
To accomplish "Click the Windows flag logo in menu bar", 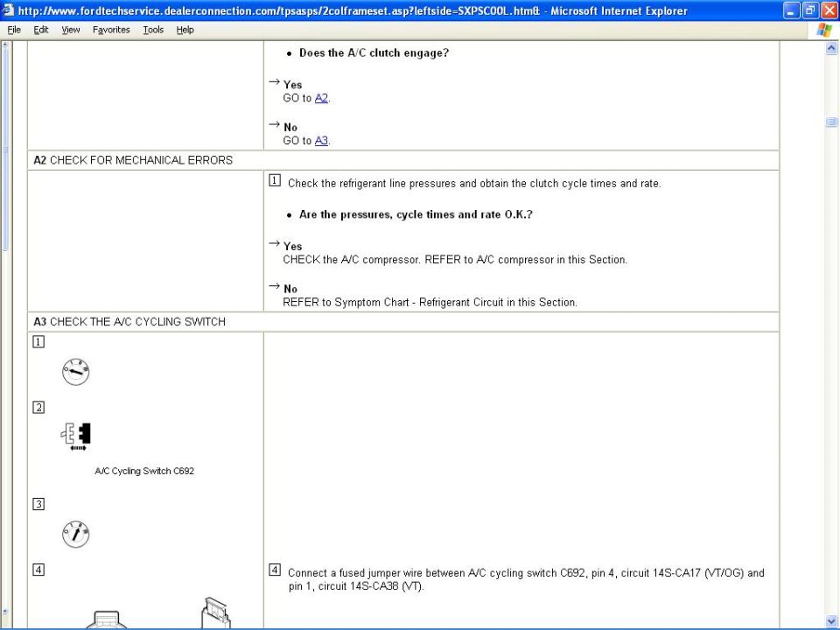I will (824, 30).
